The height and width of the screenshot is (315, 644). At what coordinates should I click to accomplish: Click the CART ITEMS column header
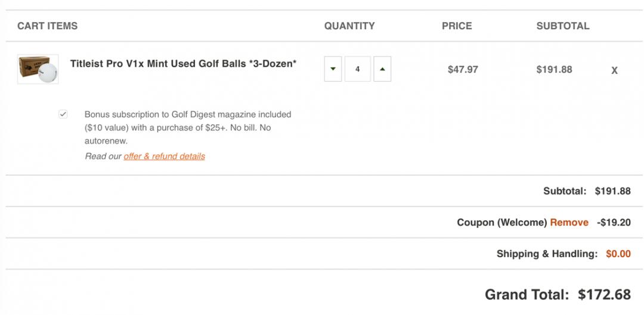(x=48, y=26)
